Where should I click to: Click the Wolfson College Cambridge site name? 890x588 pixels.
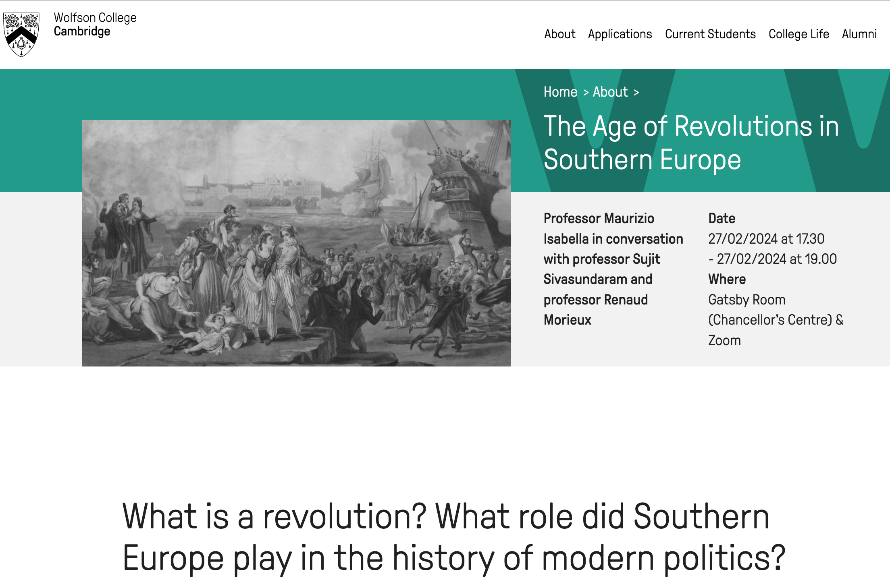point(95,25)
